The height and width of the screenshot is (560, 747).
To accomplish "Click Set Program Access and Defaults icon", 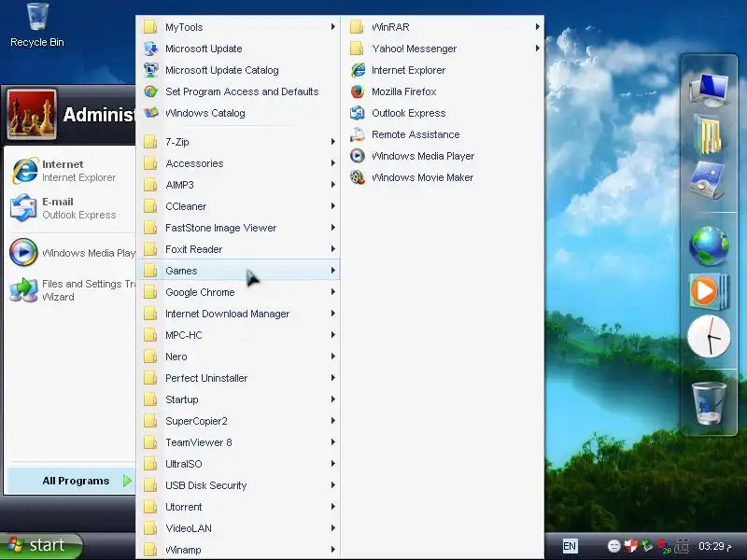I will coord(151,91).
